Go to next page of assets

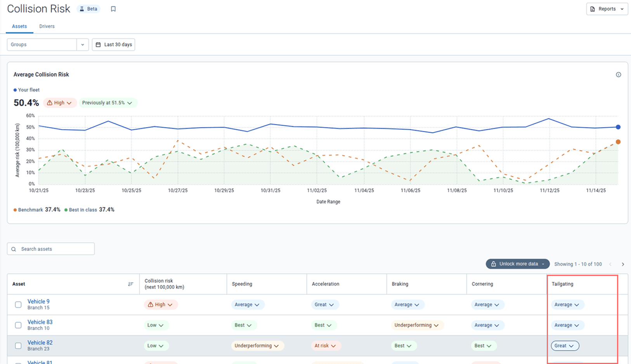point(623,264)
